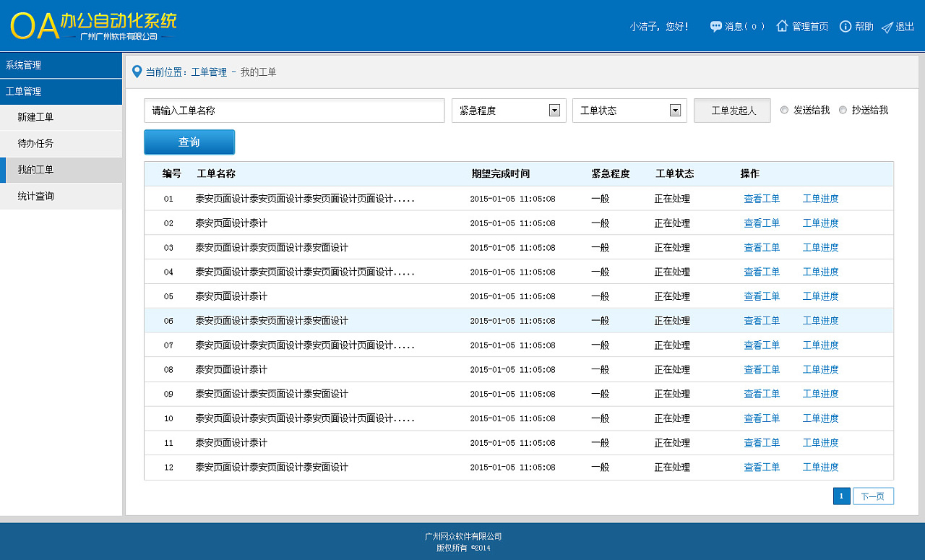Select the 发送给我 radio button

tap(784, 110)
